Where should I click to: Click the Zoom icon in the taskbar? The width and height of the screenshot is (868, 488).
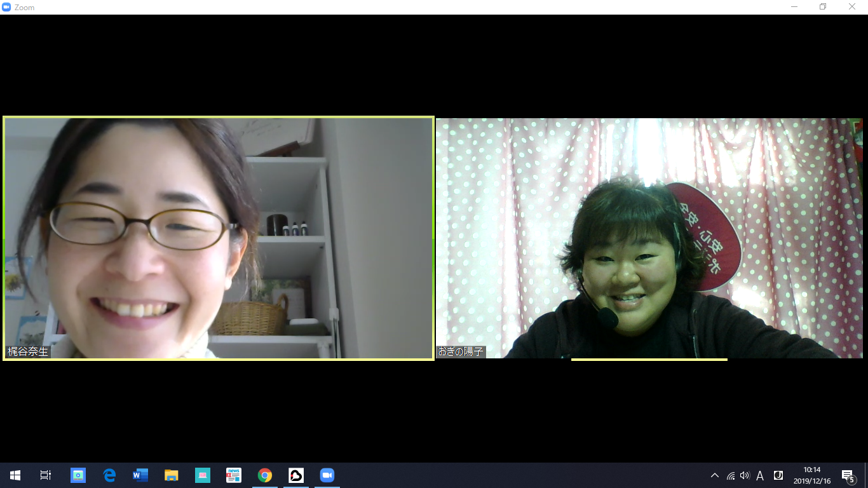327,475
